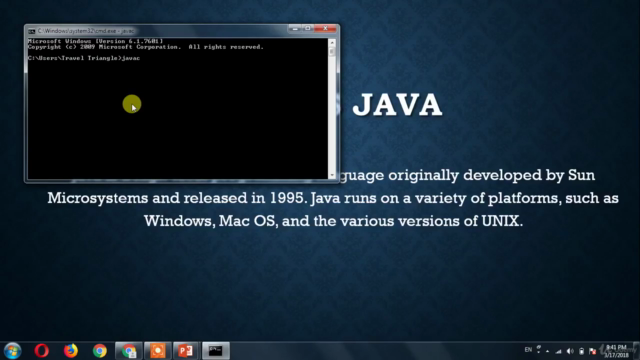This screenshot has width=640, height=360.
Task: Click the 'javac' command line in cmd
Action: coord(84,58)
